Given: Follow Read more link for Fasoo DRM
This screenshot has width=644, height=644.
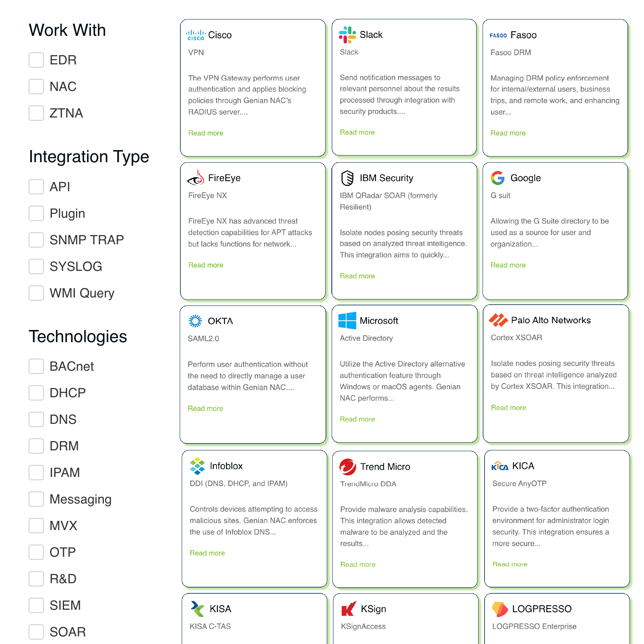Looking at the screenshot, I should coord(508,133).
